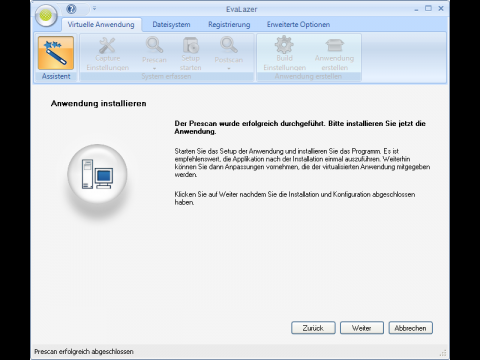Screen dimensions: 480x360
Task: Expand the Postscan dropdown arrow
Action: tap(229, 68)
